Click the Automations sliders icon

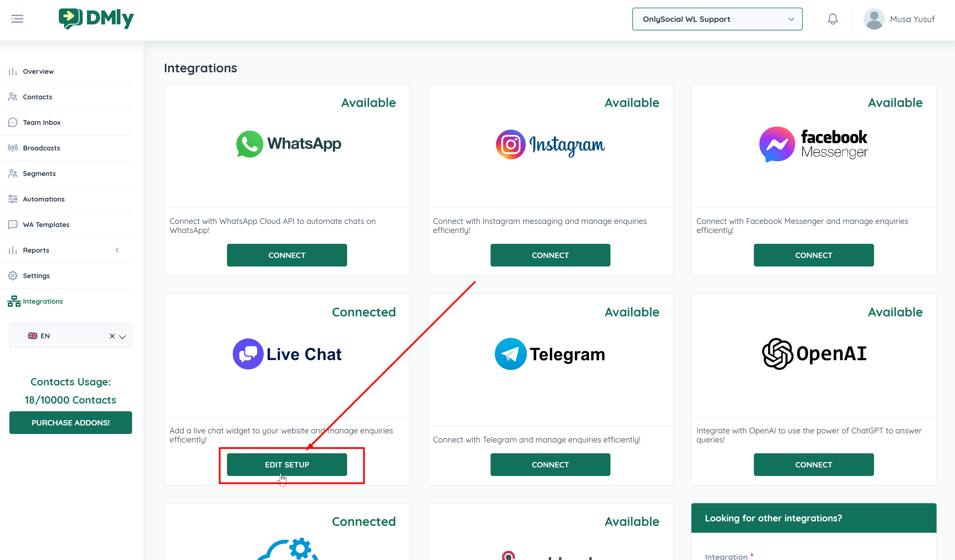click(13, 199)
